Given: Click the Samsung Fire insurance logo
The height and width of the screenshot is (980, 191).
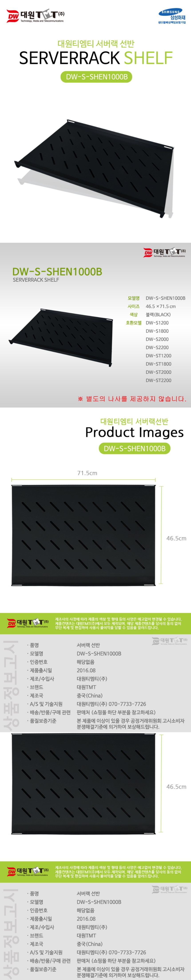Looking at the screenshot, I should [x=172, y=17].
